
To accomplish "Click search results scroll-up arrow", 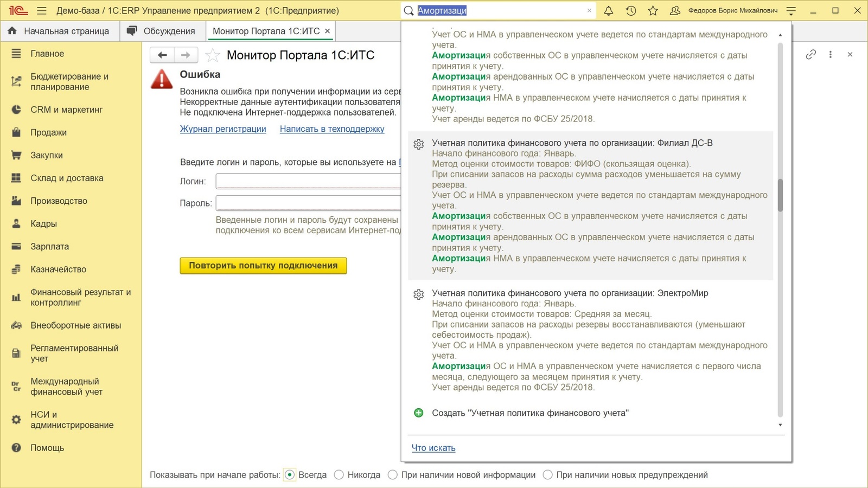I will [x=780, y=35].
